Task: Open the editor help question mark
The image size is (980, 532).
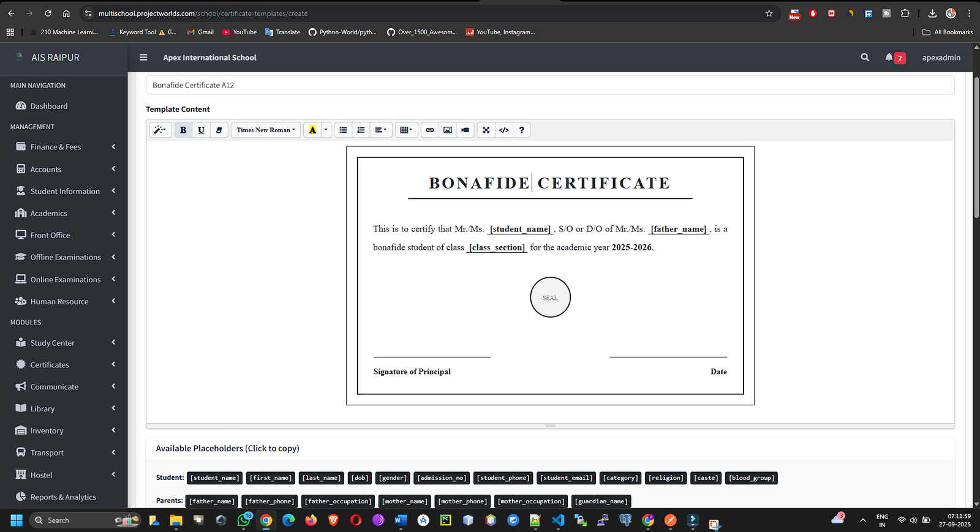Action: [521, 130]
